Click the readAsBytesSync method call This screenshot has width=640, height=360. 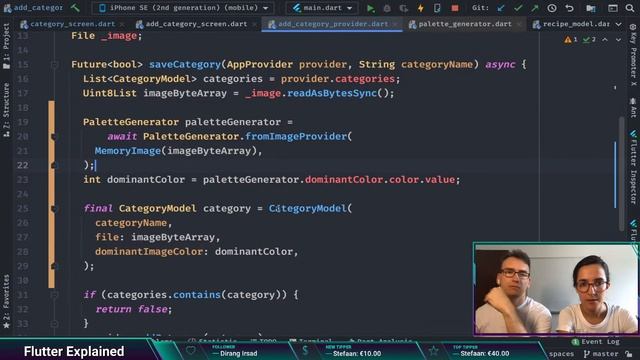(331, 93)
